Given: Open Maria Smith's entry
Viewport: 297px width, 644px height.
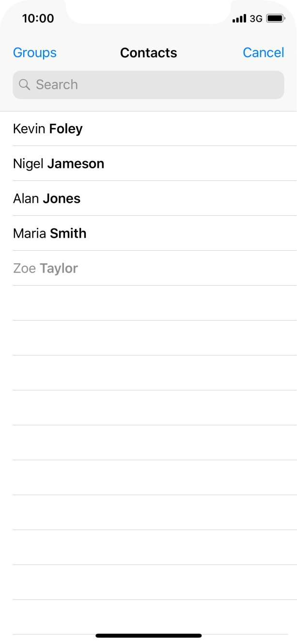Looking at the screenshot, I should tap(50, 234).
